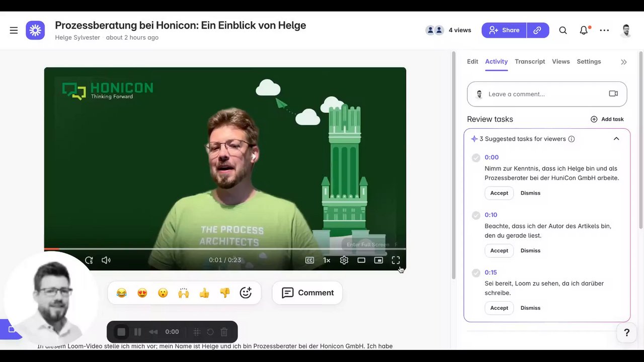Select the Activity tab
This screenshot has width=644, height=362.
coord(496,61)
